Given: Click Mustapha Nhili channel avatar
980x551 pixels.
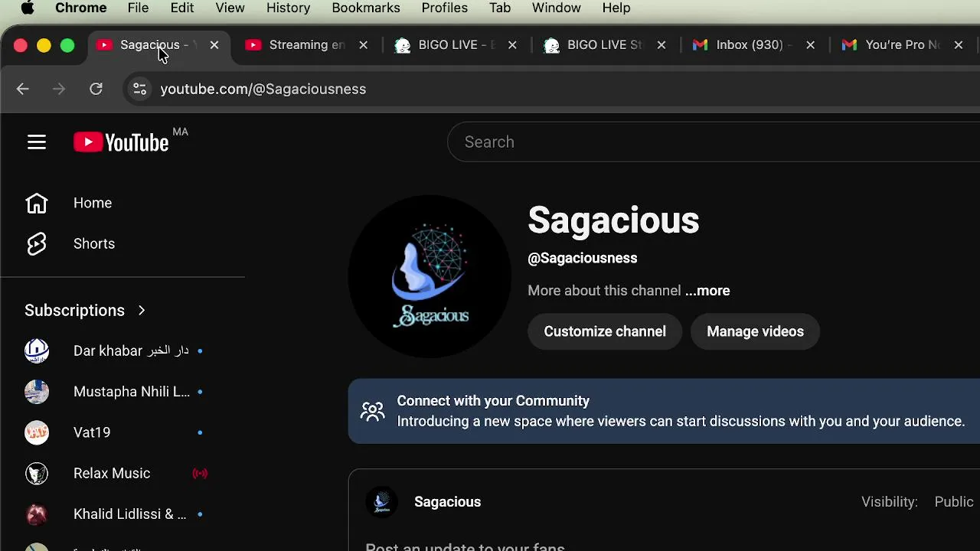Looking at the screenshot, I should point(37,392).
